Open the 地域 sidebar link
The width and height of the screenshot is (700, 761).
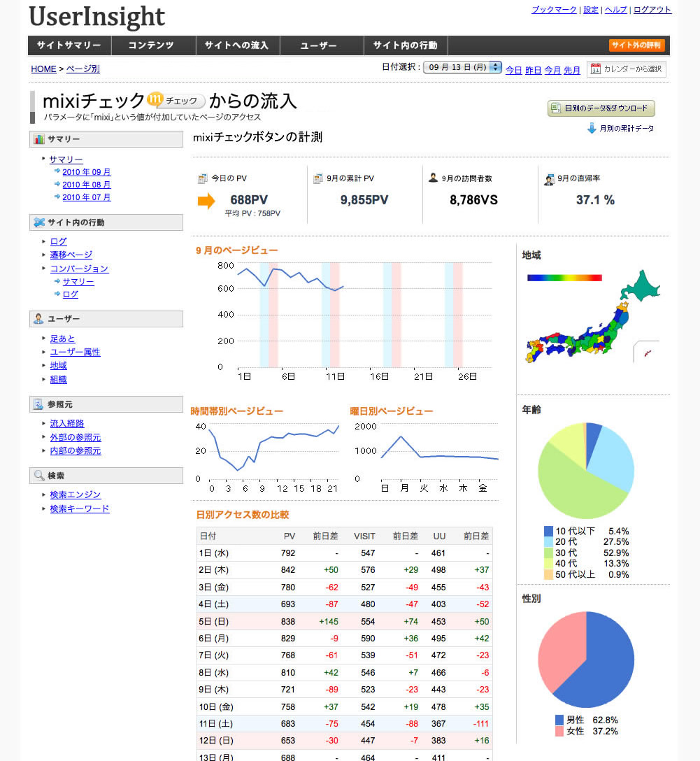tap(58, 365)
